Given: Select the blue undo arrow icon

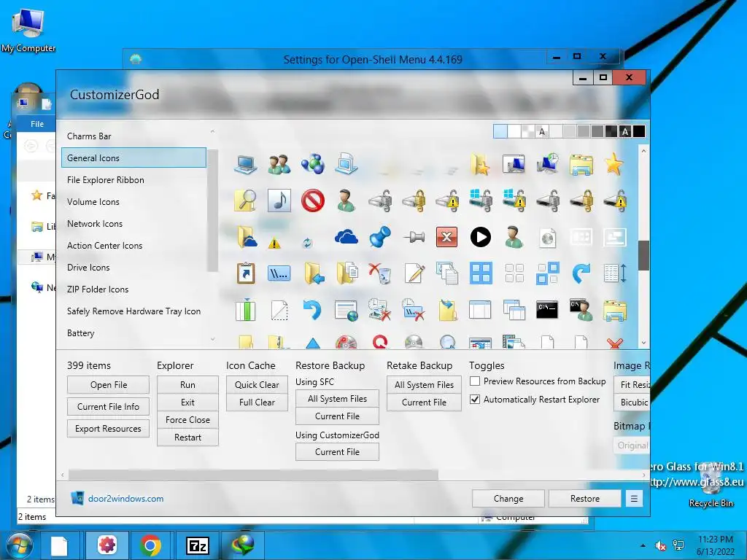Looking at the screenshot, I should click(x=312, y=310).
